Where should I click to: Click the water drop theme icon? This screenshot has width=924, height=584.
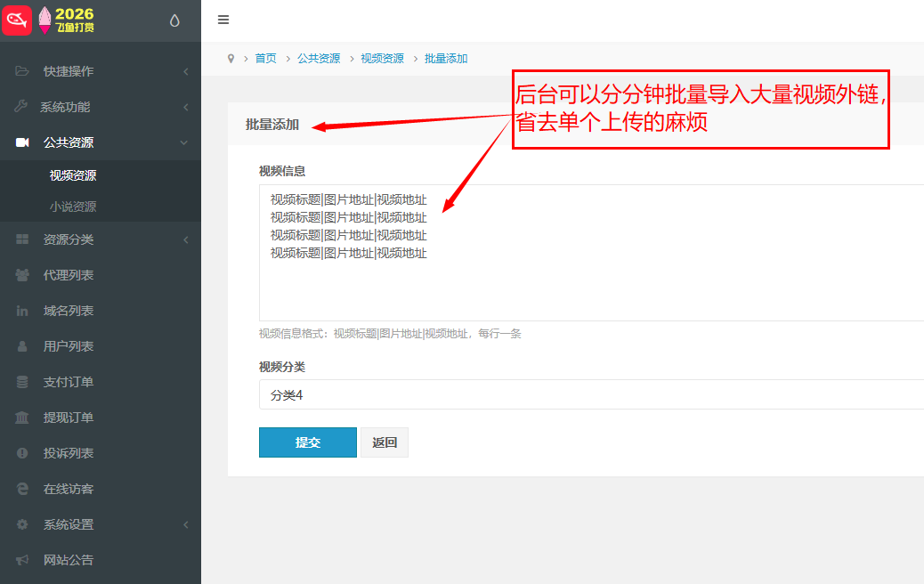(174, 20)
